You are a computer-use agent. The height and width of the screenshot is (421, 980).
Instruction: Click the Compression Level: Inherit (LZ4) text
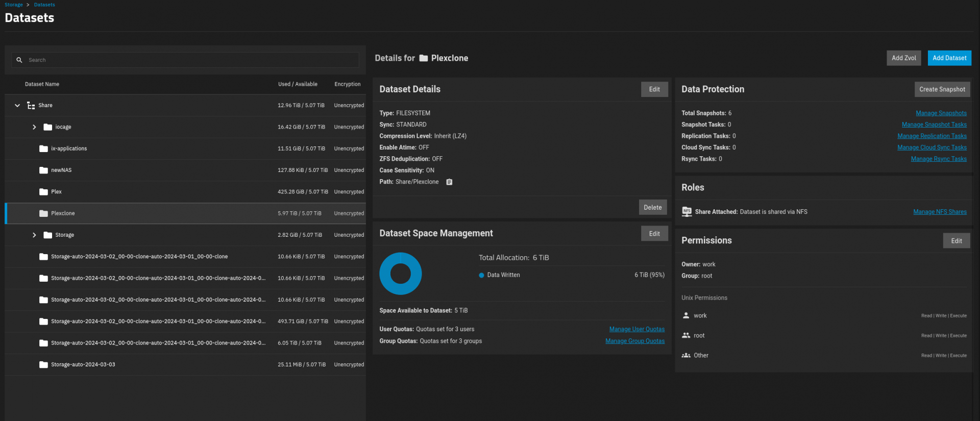(423, 136)
